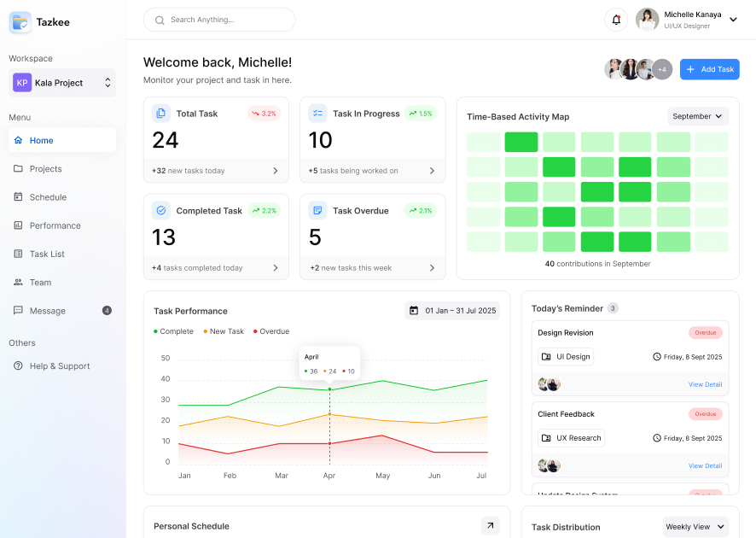Click the dark green cell in the first activity row
This screenshot has height=538, width=756.
521,142
